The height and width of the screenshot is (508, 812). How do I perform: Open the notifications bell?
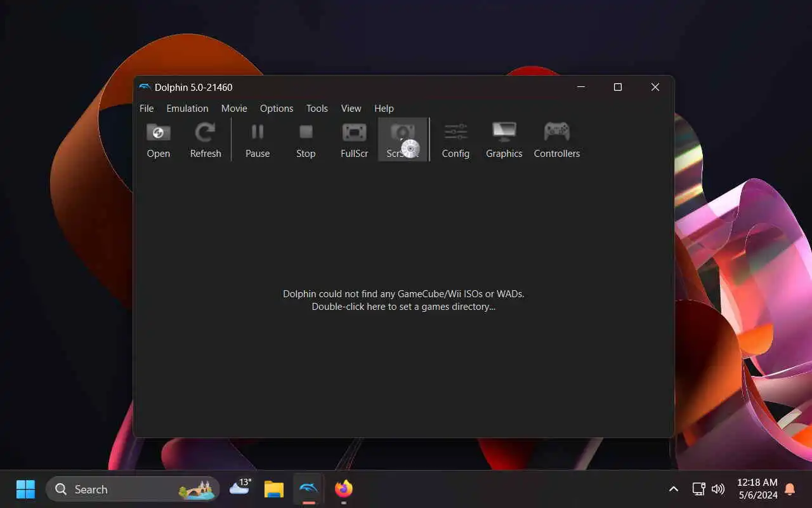790,489
